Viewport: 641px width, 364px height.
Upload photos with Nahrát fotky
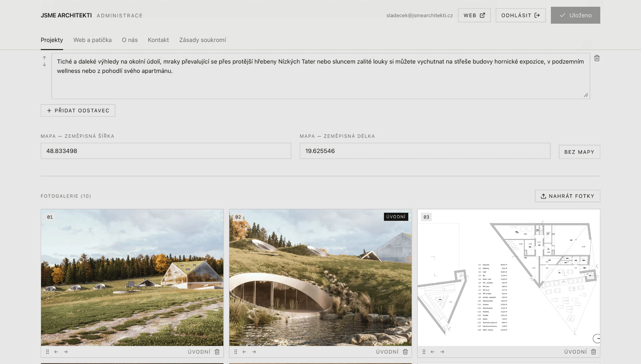(567, 196)
